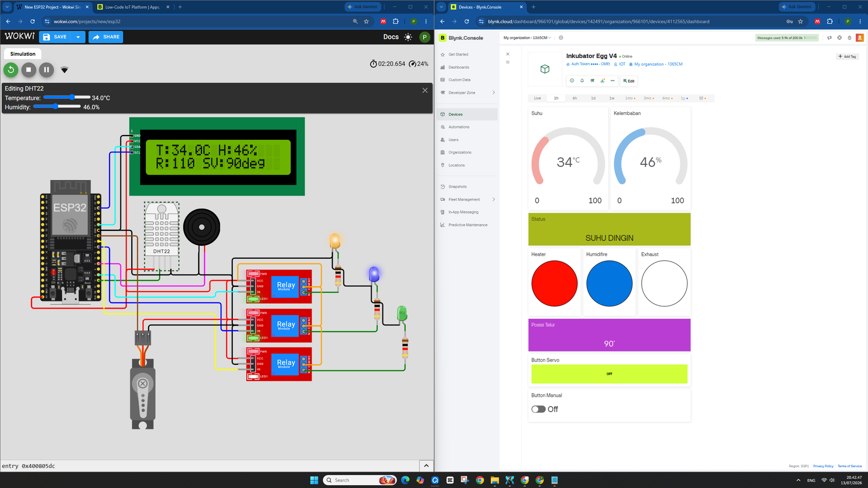
Task: Click the My organization - 1365CM link
Action: click(656, 64)
